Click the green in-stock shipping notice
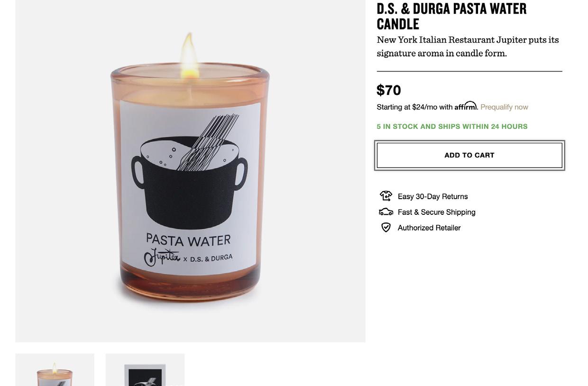588x386 pixels. point(452,127)
